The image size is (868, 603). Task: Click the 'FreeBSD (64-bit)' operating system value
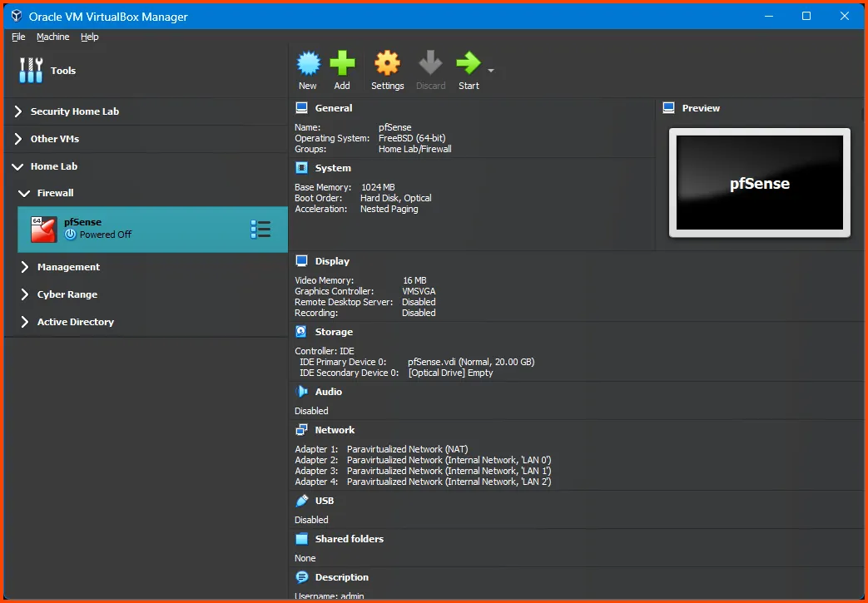point(412,138)
